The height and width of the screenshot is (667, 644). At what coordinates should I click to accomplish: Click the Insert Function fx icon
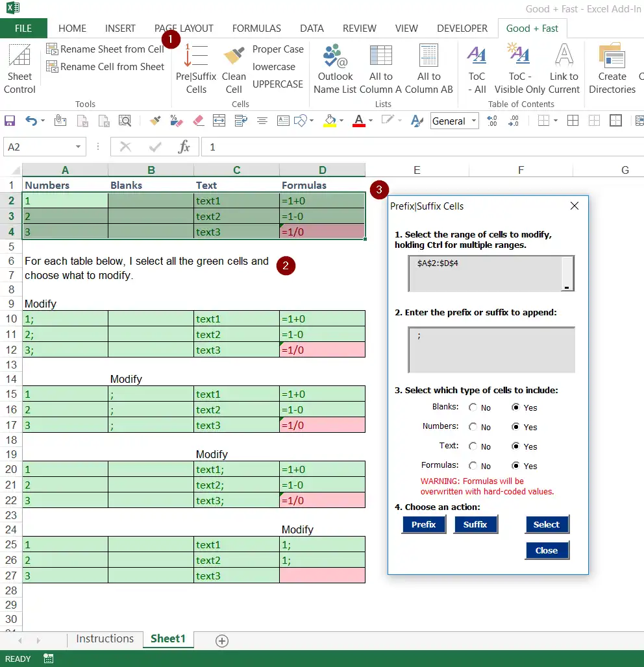[184, 147]
